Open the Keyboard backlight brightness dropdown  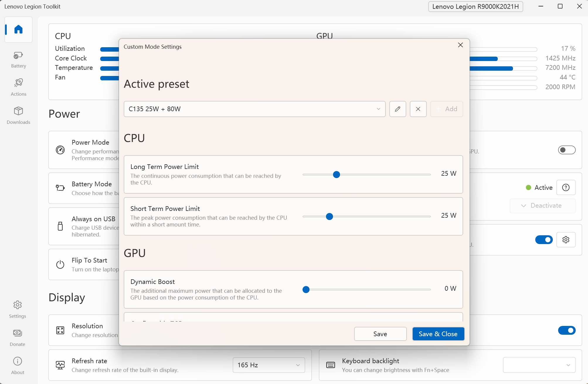click(x=539, y=365)
